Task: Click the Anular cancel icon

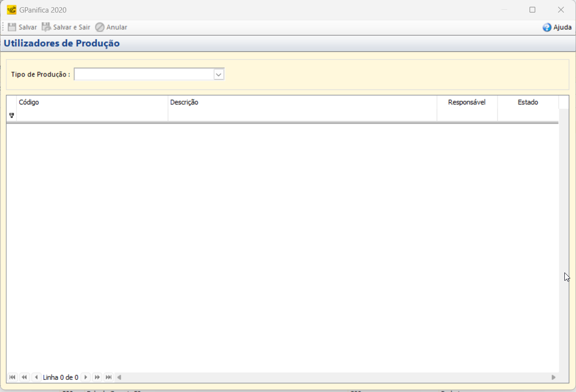Action: pyautogui.click(x=100, y=27)
